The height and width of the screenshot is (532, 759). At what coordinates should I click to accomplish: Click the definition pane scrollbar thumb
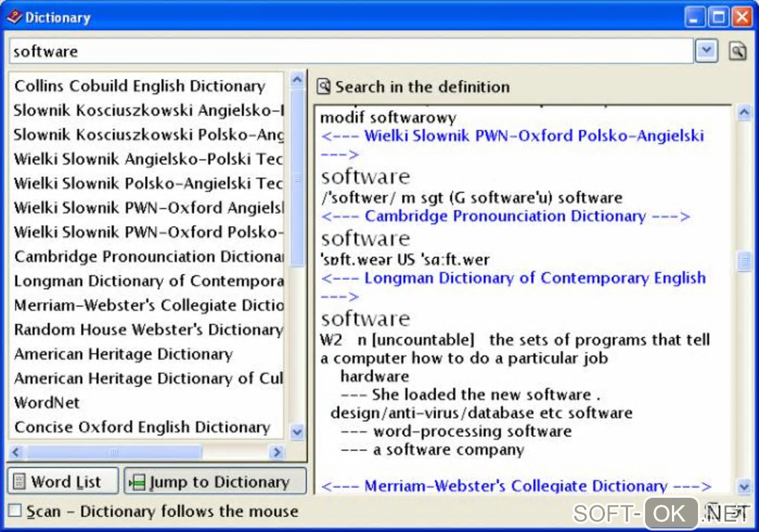tap(744, 261)
